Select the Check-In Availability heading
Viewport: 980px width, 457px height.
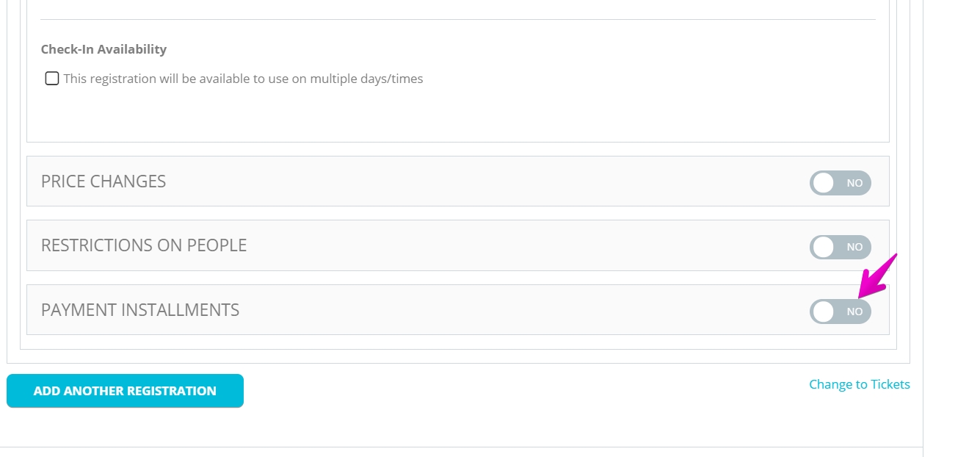click(x=104, y=49)
